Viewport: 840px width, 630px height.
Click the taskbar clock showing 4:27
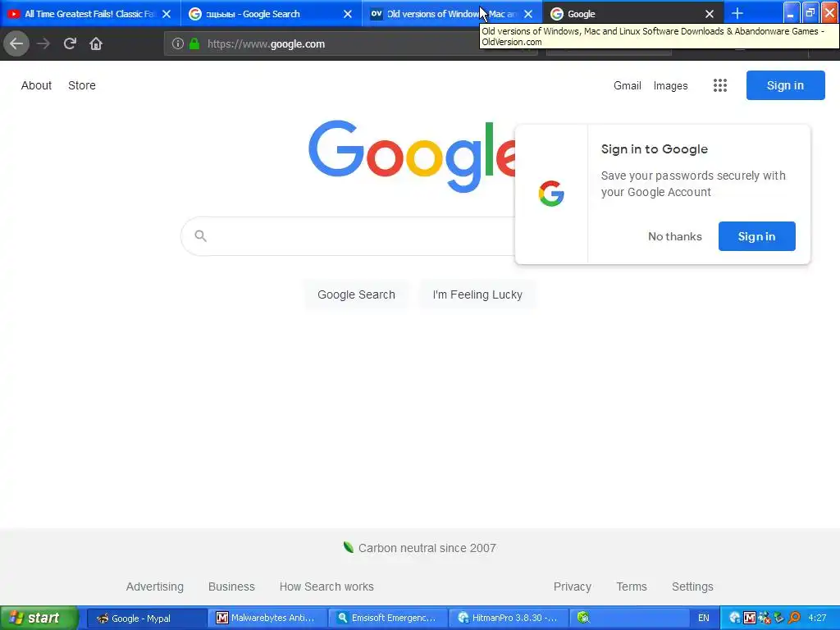point(818,618)
